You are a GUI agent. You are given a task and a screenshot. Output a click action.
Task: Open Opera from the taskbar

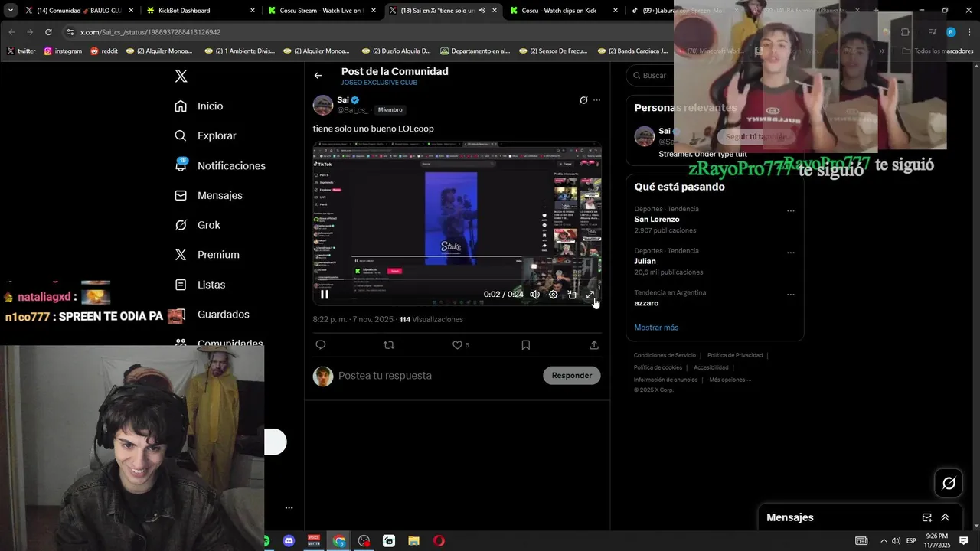point(439,541)
